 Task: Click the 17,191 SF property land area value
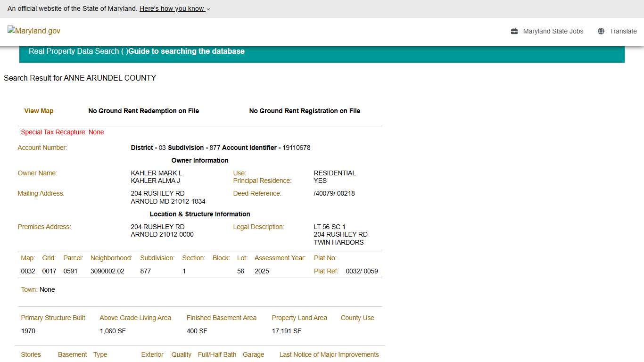[x=286, y=331]
